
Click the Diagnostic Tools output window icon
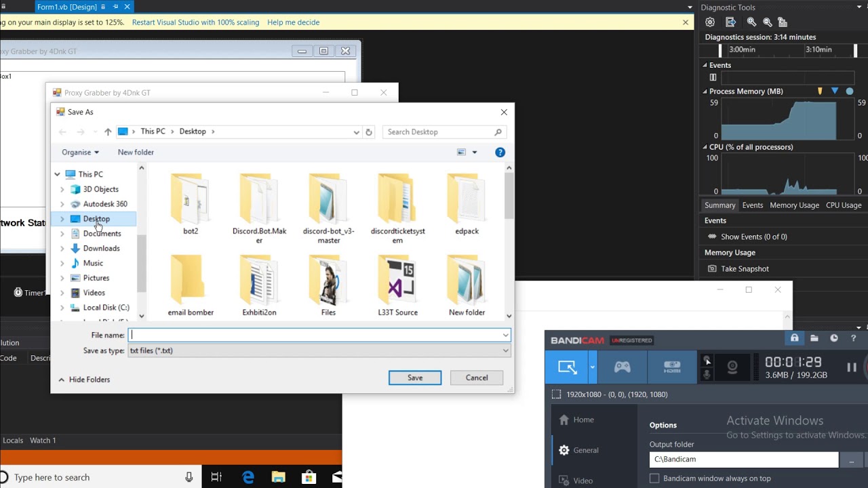pos(731,22)
